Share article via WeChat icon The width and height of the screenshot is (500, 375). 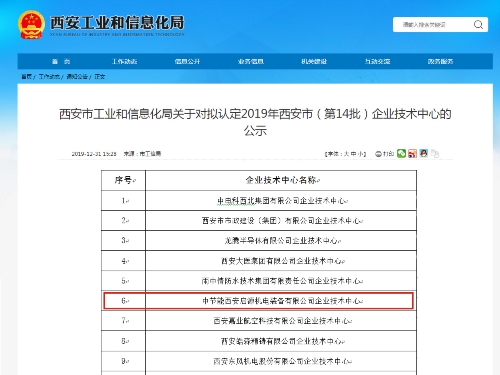pyautogui.click(x=401, y=153)
